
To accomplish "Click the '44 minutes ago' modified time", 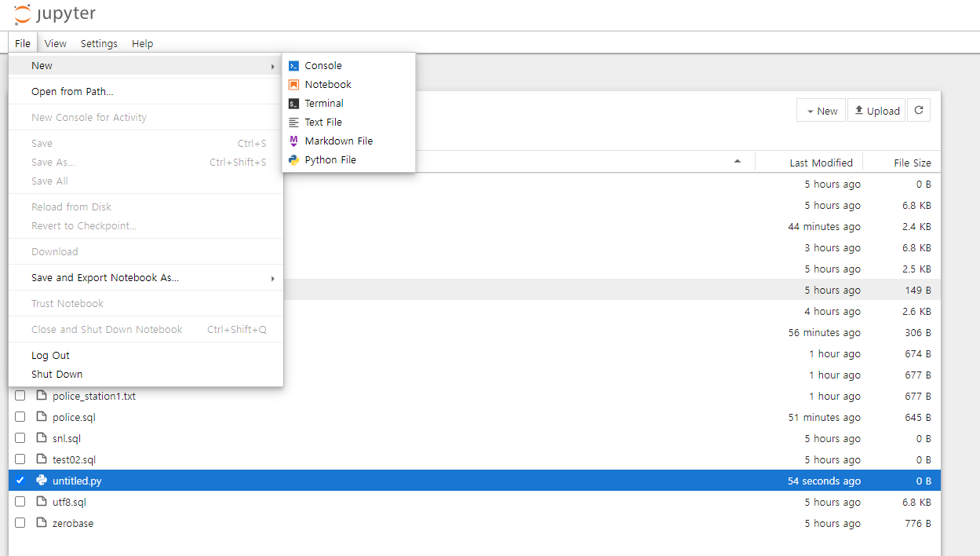I will tap(824, 226).
